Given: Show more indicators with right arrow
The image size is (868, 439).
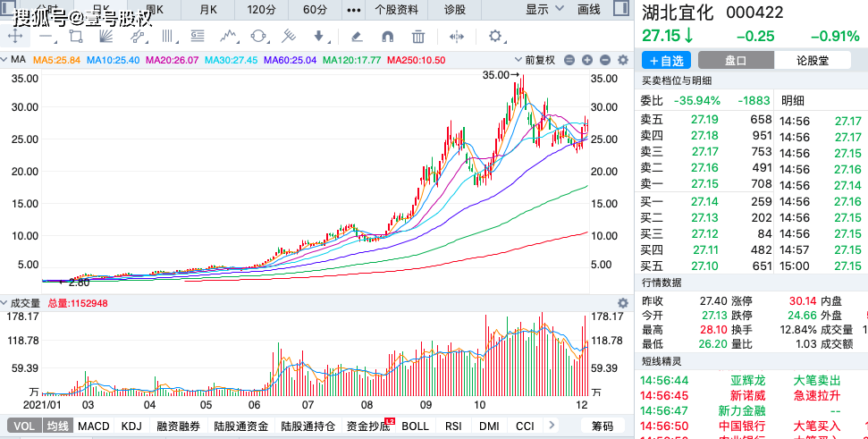Looking at the screenshot, I should (551, 426).
